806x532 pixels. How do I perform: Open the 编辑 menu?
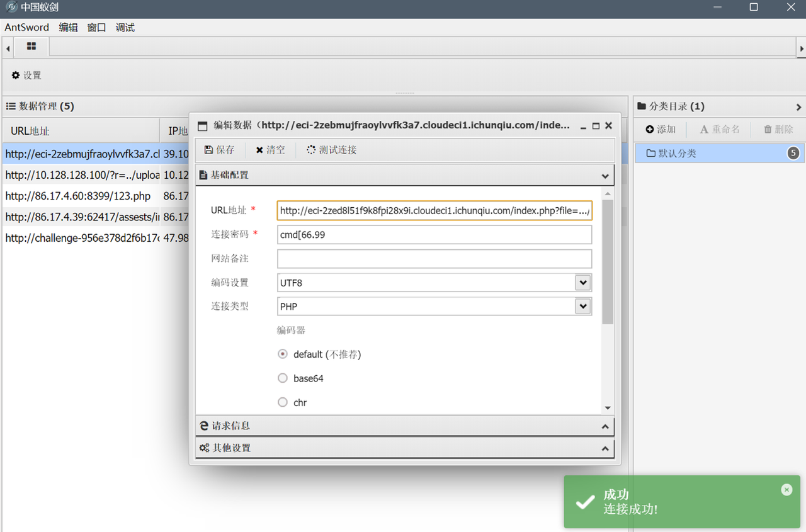[x=68, y=28]
